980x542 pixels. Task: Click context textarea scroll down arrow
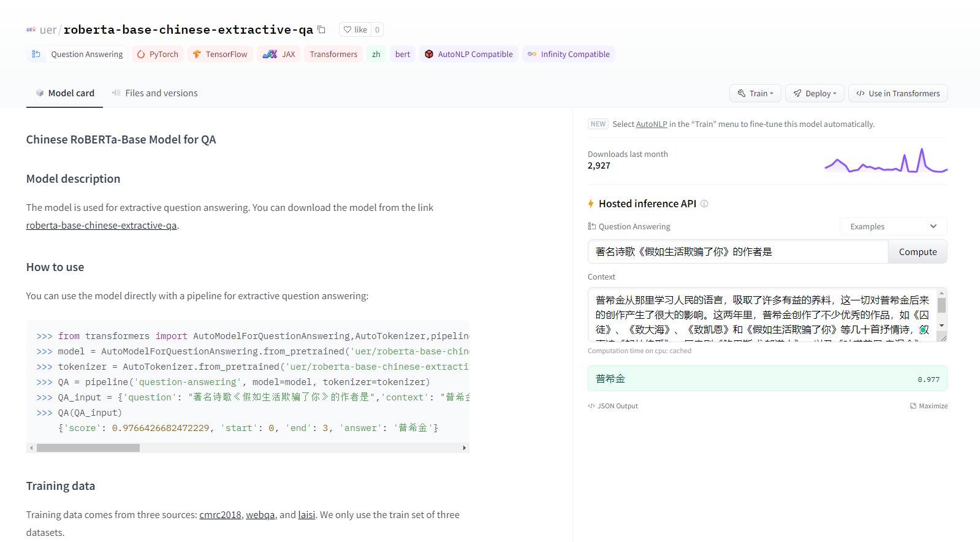point(941,326)
